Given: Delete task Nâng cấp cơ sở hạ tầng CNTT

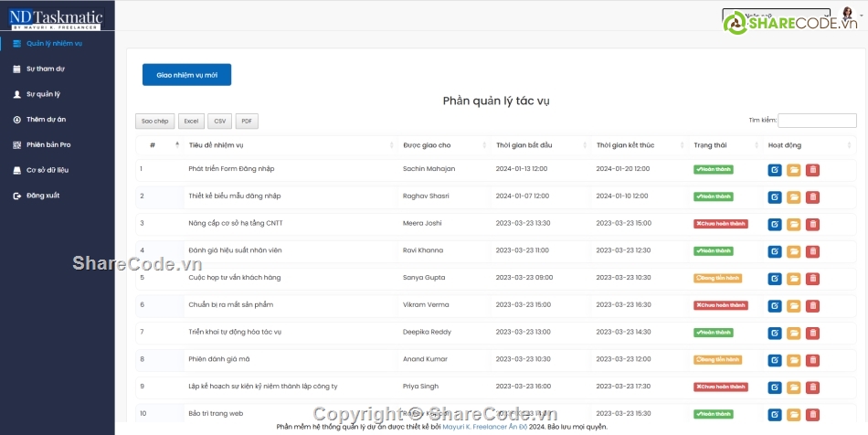Looking at the screenshot, I should (x=812, y=224).
